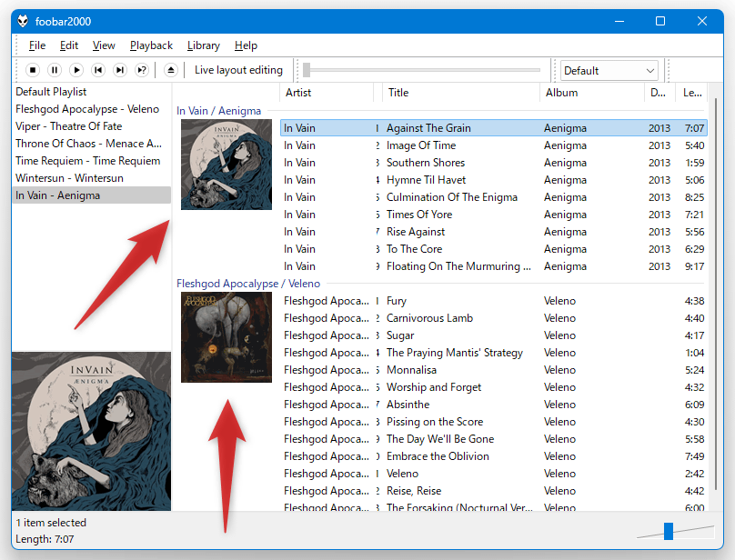
Task: Select track Southern Shores
Action: click(494, 163)
